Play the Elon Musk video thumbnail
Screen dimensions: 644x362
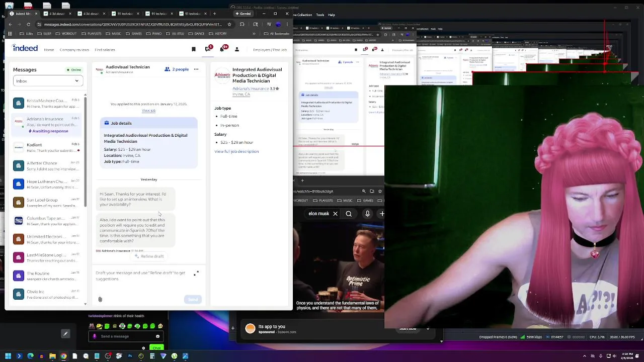click(339, 268)
